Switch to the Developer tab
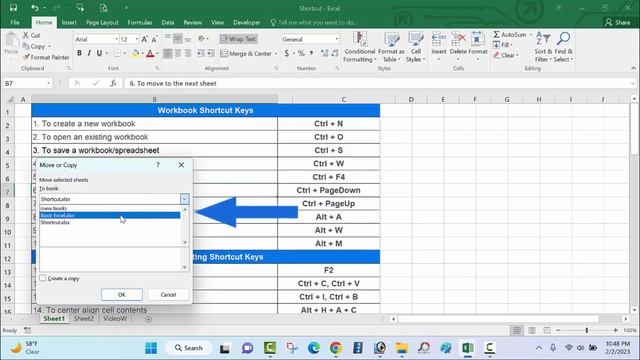The height and width of the screenshot is (360, 640). click(x=247, y=22)
